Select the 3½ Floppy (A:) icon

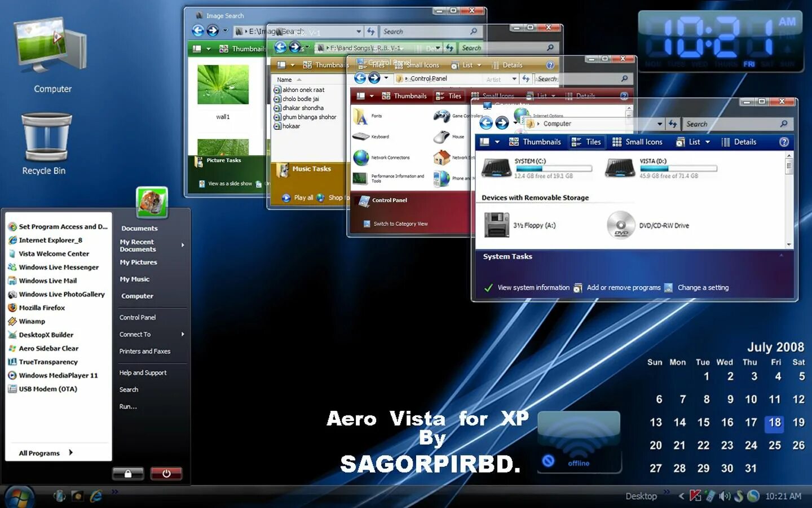(497, 225)
